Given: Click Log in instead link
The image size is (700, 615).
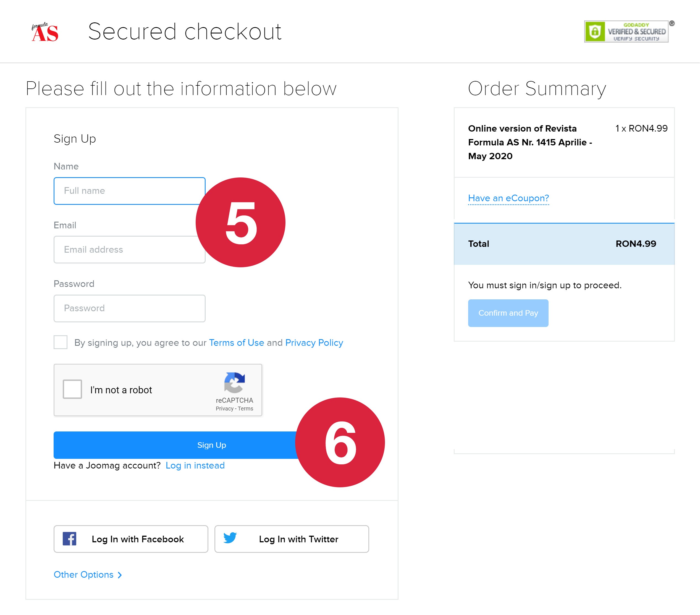Looking at the screenshot, I should point(195,466).
